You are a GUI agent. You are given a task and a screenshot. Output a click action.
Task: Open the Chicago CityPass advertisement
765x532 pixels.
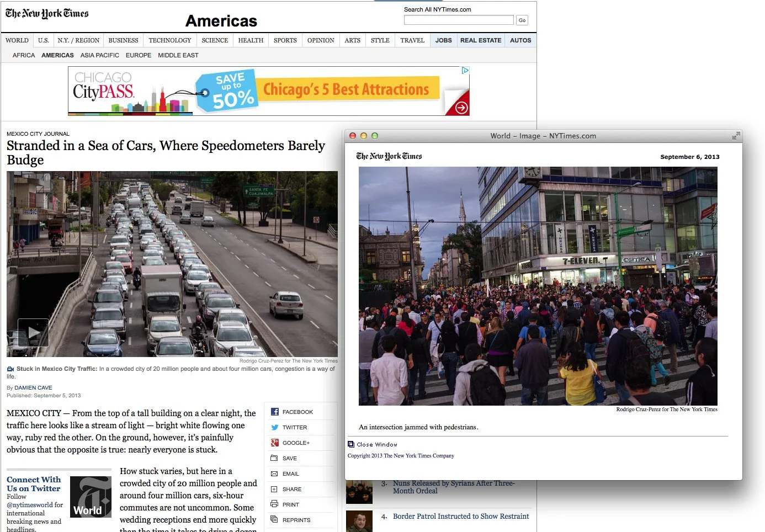[268, 91]
